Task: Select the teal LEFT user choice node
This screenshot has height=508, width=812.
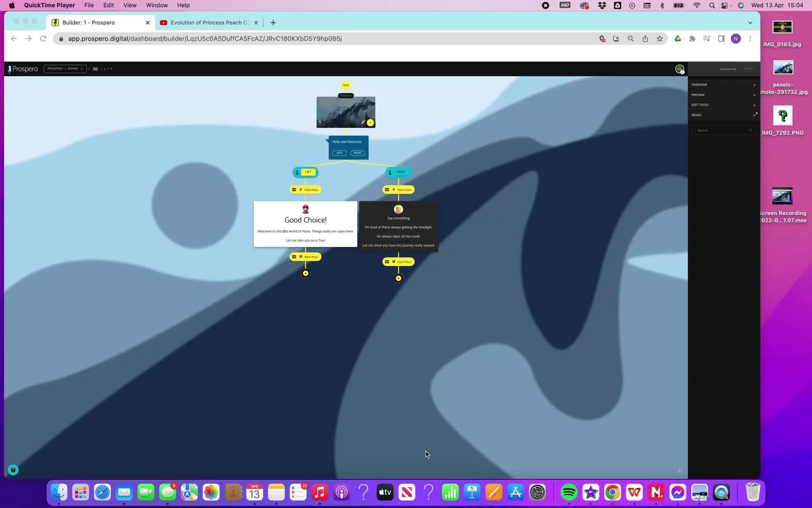Action: (x=305, y=172)
